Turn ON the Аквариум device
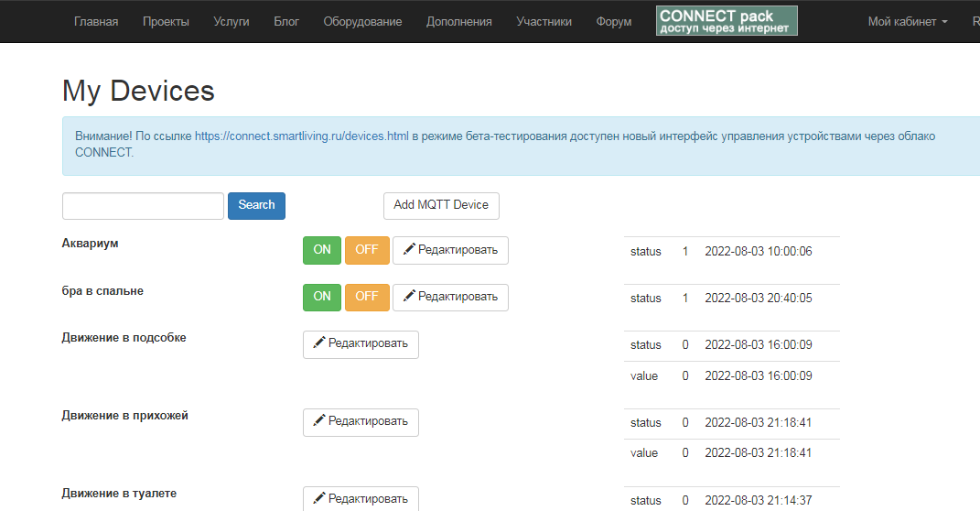980x511 pixels. coord(322,250)
